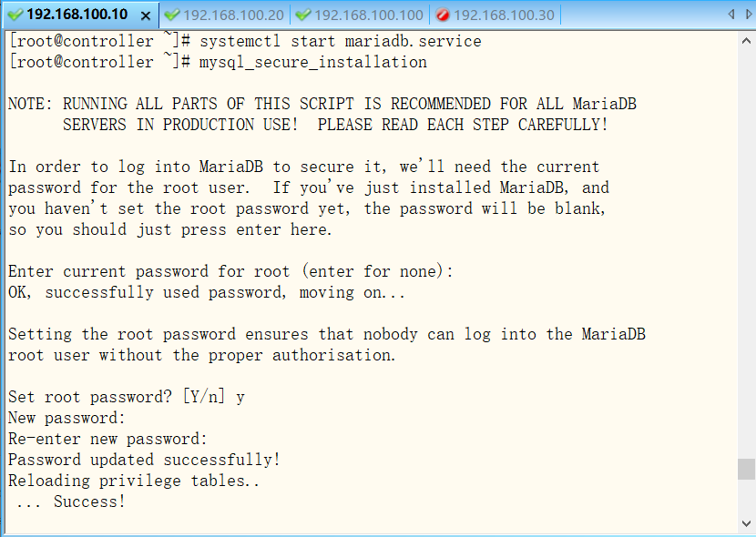Click the left tab-scroll arrow near top right

733,14
